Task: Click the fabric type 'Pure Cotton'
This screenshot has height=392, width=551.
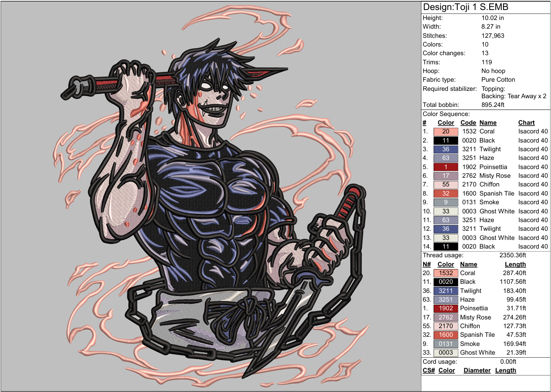Action: (498, 80)
